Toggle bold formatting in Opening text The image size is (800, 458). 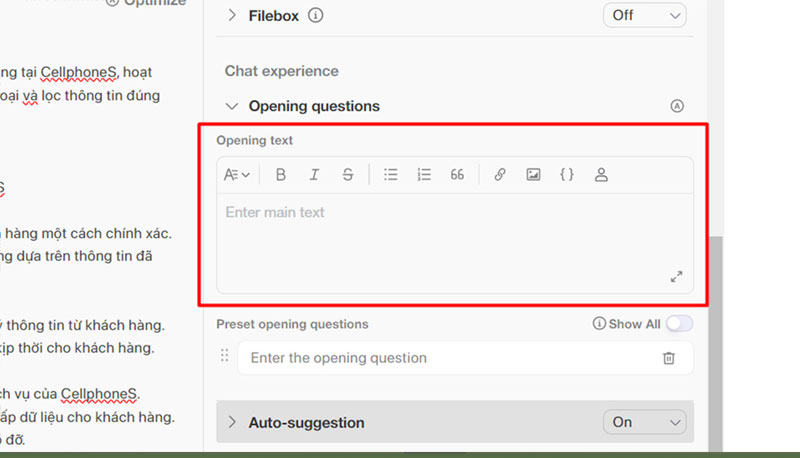281,175
